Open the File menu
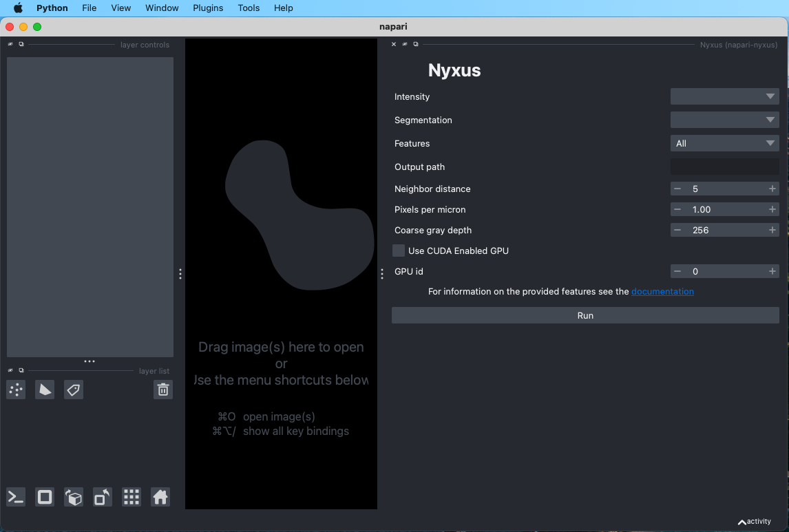This screenshot has width=789, height=532. tap(89, 8)
